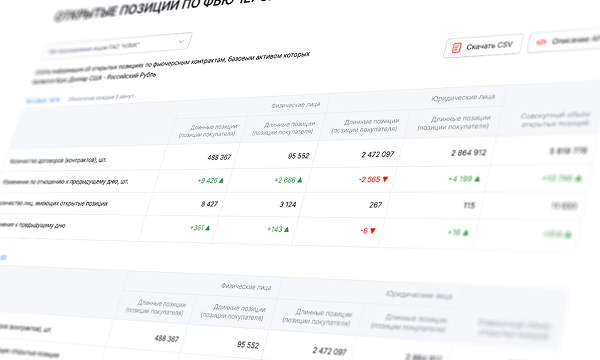Select cell 488 387 in lower table

point(167,338)
